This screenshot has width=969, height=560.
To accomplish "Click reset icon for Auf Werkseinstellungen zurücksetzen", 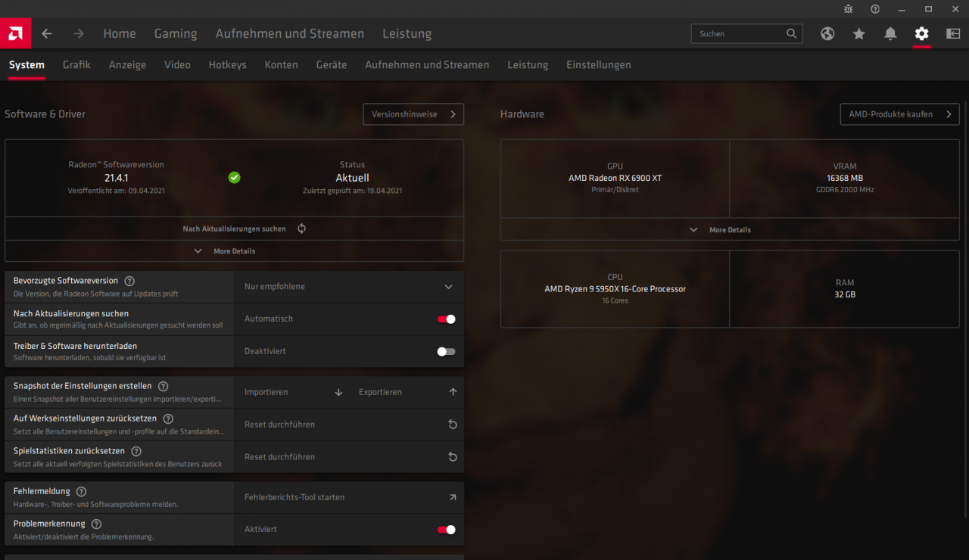I will 453,425.
